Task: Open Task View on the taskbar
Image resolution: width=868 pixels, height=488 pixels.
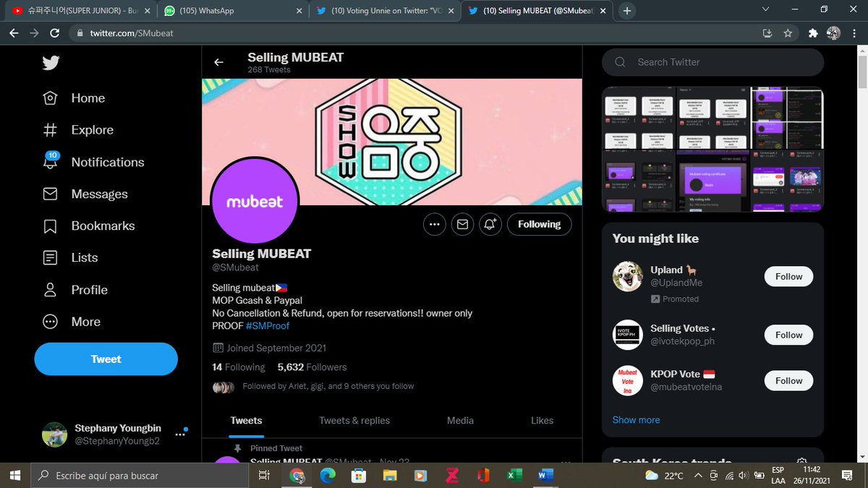Action: click(265, 476)
